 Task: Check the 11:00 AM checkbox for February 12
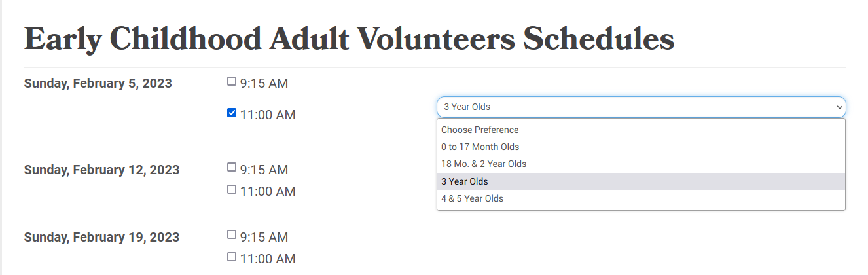[232, 189]
